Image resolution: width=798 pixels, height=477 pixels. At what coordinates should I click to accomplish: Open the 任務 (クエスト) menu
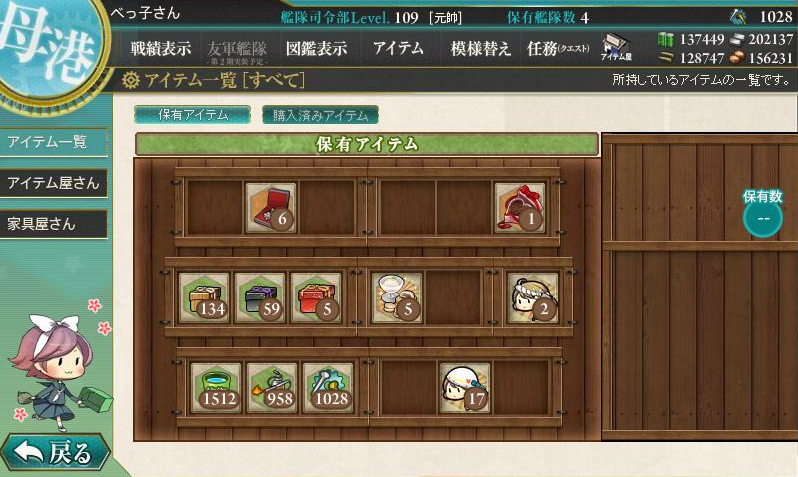tap(558, 49)
